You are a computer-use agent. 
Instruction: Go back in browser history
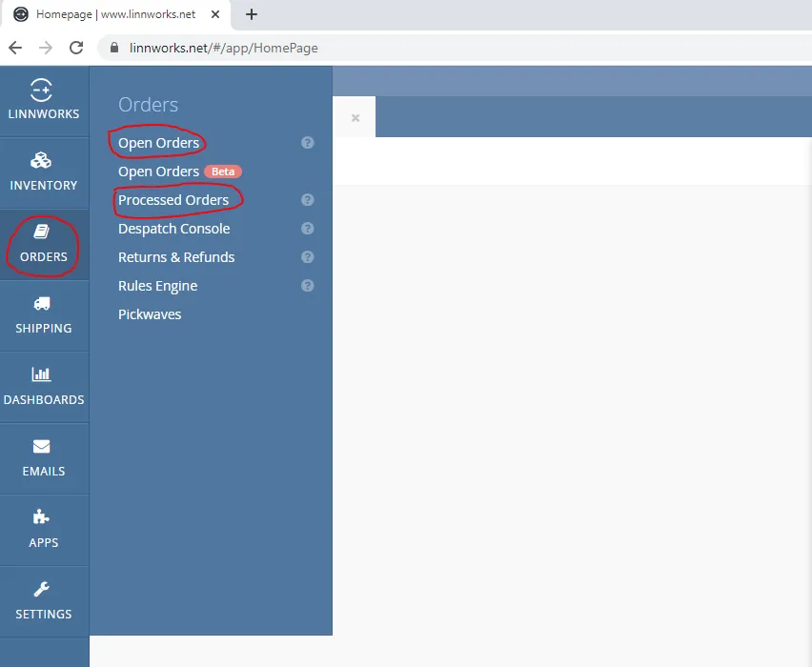pos(15,49)
